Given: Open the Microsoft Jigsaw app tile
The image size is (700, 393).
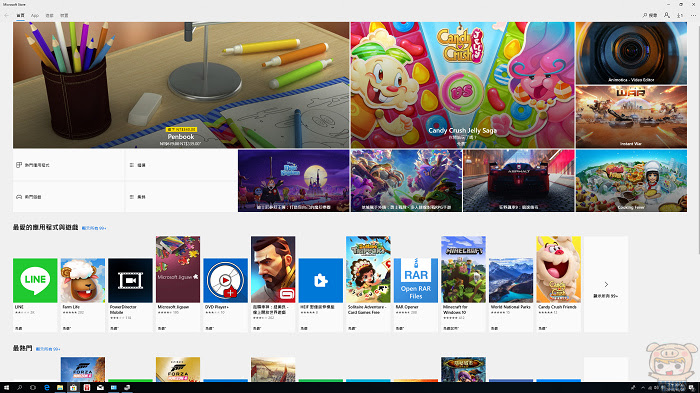Looking at the screenshot, I should 178,284.
